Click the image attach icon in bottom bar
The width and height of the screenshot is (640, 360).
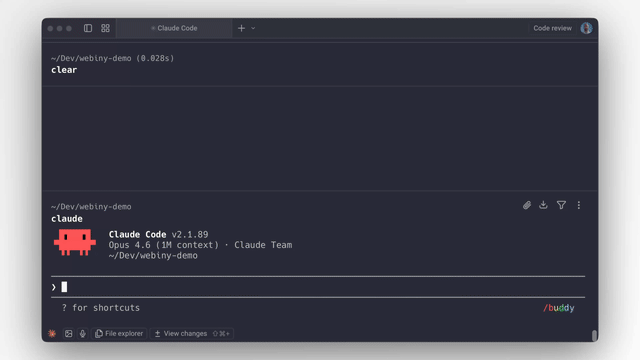(x=69, y=333)
